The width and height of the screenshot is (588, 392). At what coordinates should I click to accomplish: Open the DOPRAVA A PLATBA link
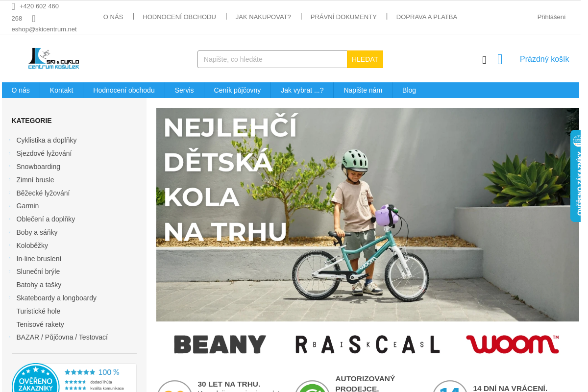pos(427,17)
